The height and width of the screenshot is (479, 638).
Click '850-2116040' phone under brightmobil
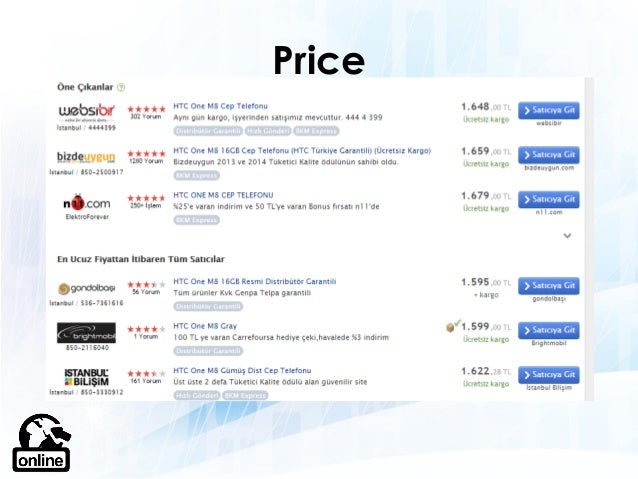[x=87, y=348]
